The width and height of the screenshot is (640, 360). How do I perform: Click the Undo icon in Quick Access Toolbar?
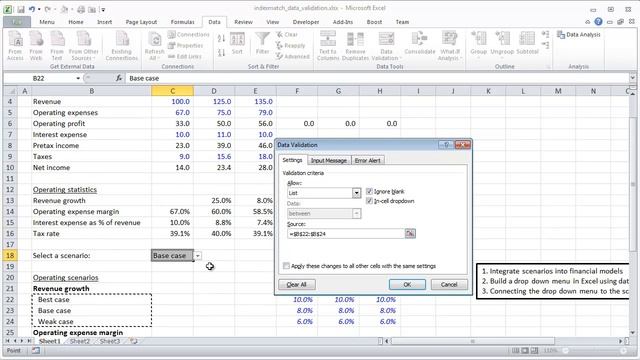(x=31, y=9)
